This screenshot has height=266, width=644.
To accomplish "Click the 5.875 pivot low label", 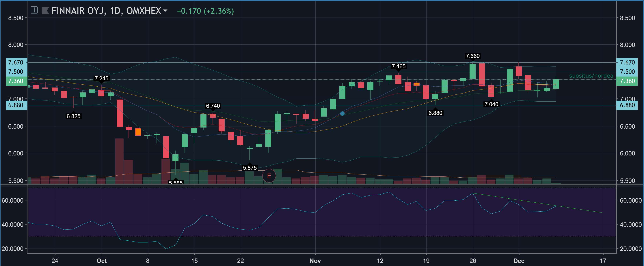I will [250, 168].
